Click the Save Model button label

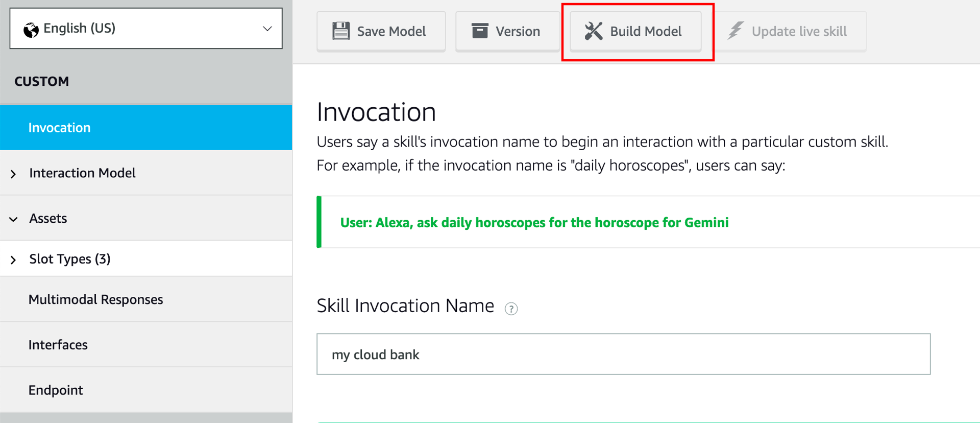(x=391, y=32)
